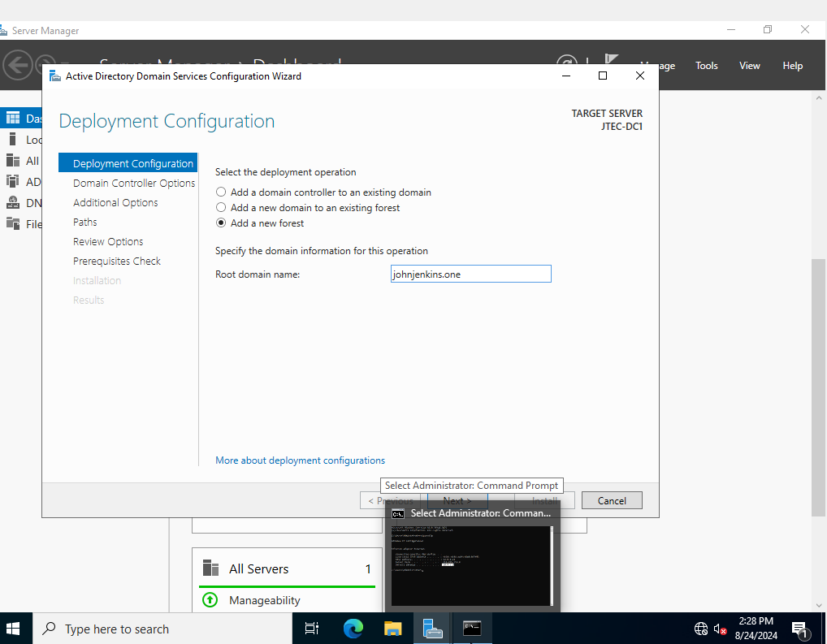827x644 pixels.
Task: Open Manageability in All Servers tile
Action: pyautogui.click(x=264, y=600)
